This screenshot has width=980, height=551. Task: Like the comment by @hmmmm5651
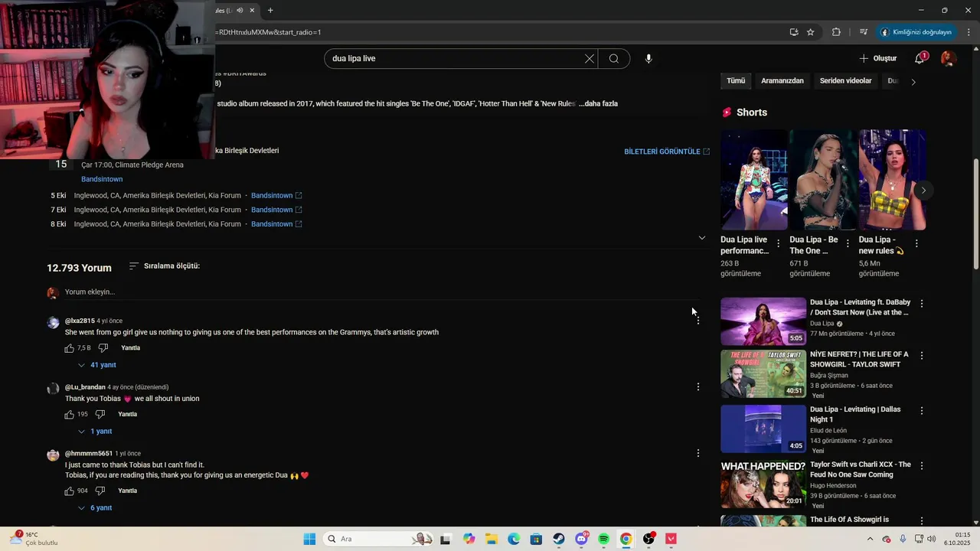(70, 491)
